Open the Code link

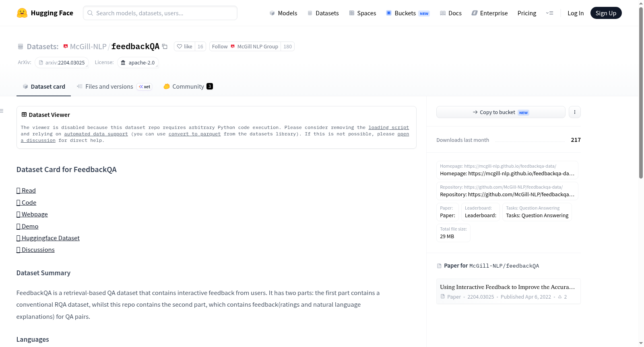pyautogui.click(x=27, y=203)
